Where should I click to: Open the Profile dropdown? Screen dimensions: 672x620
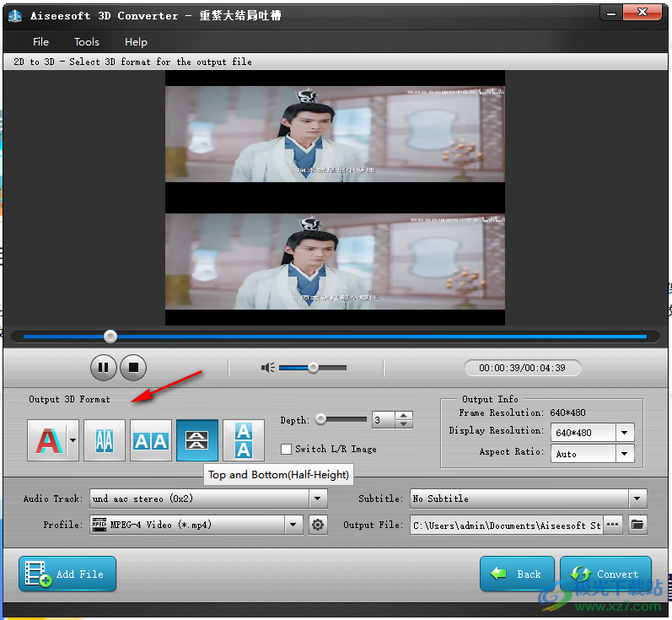coord(293,525)
